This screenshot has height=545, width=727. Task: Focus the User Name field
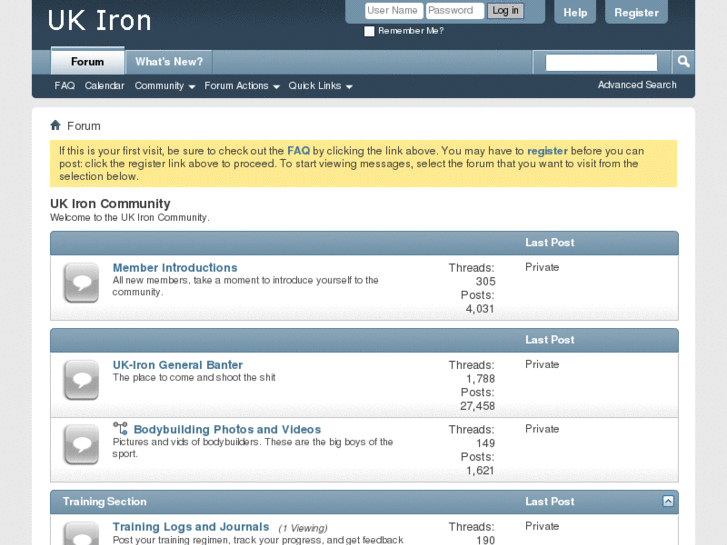tap(394, 11)
